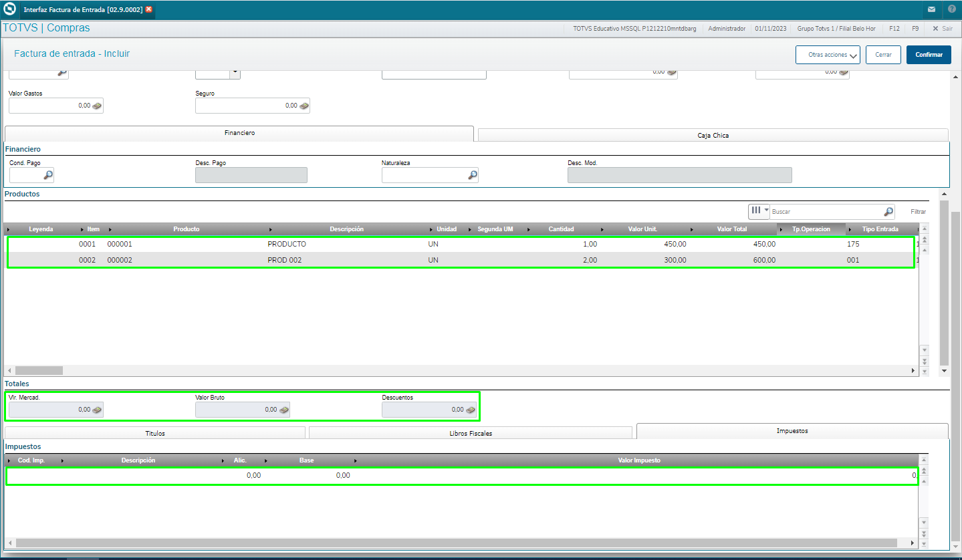Open lookup magnifier for Naturaleza
This screenshot has width=962, height=560.
(x=473, y=175)
